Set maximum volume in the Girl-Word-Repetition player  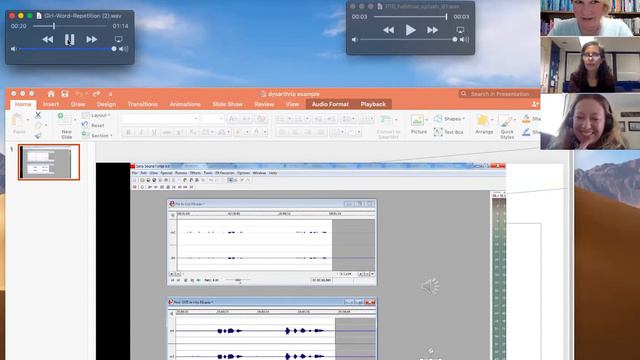point(124,49)
